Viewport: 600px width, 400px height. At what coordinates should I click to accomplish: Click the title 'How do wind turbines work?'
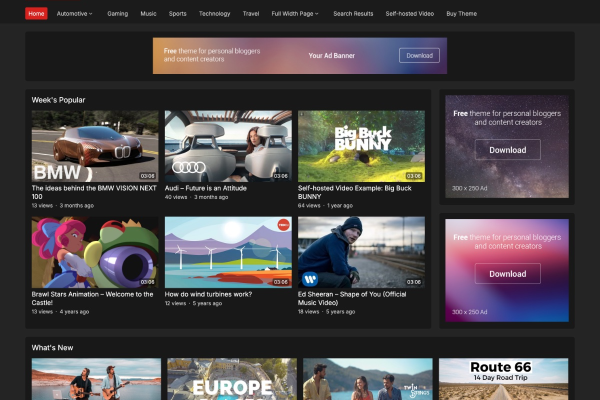click(208, 294)
